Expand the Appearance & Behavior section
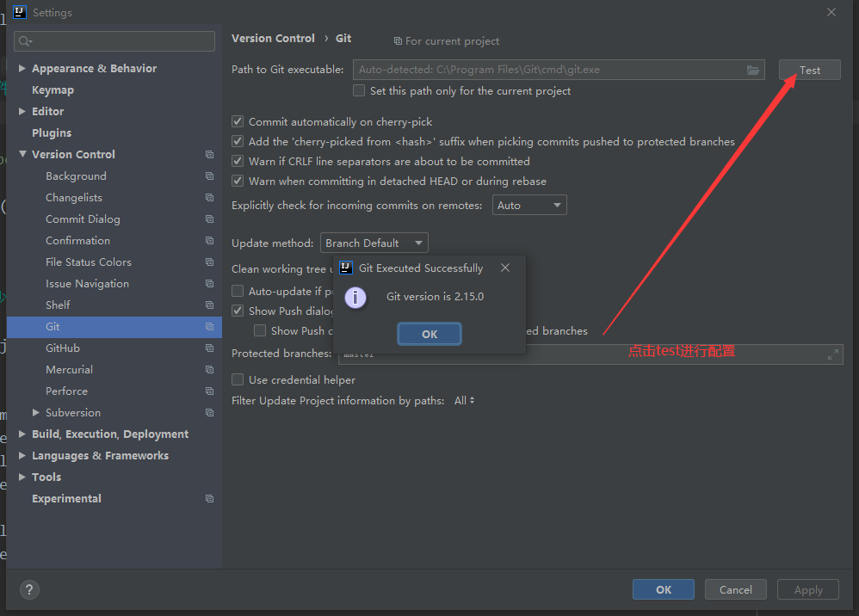The image size is (859, 616). pos(22,69)
